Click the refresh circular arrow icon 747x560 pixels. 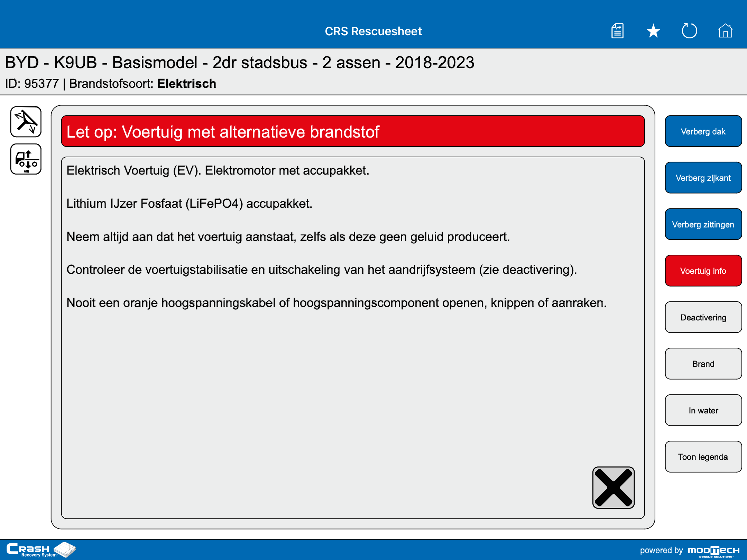[689, 31]
